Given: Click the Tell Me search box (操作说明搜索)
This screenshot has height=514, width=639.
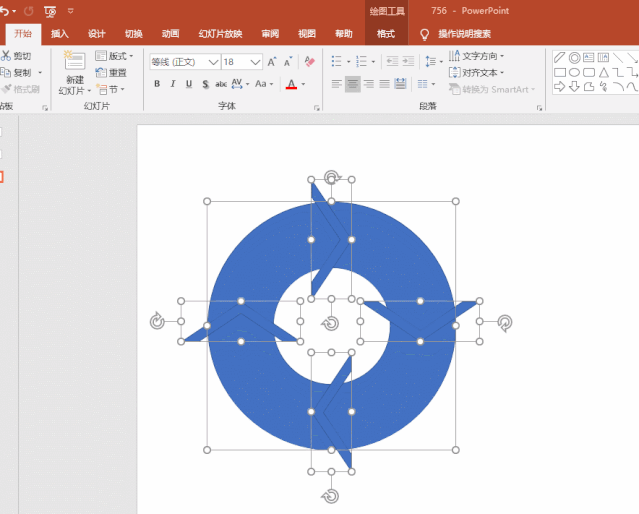Looking at the screenshot, I should tap(471, 33).
